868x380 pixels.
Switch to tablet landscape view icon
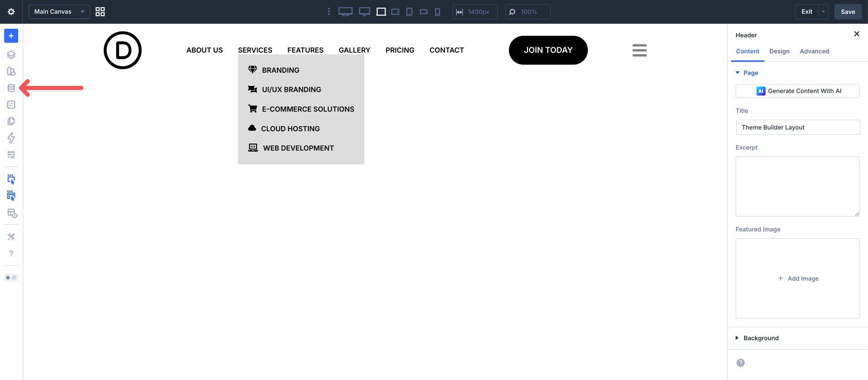click(x=395, y=12)
